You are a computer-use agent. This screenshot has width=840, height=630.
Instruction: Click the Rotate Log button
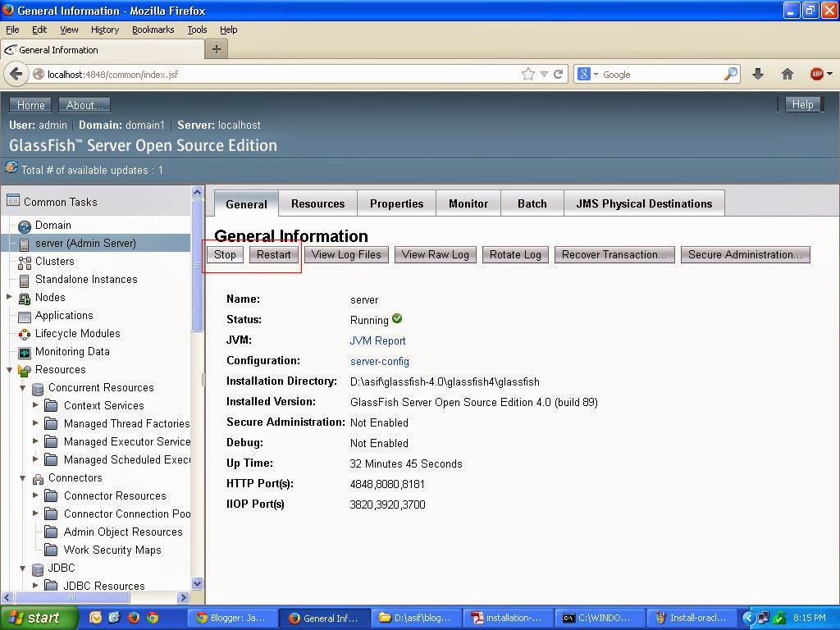(515, 254)
